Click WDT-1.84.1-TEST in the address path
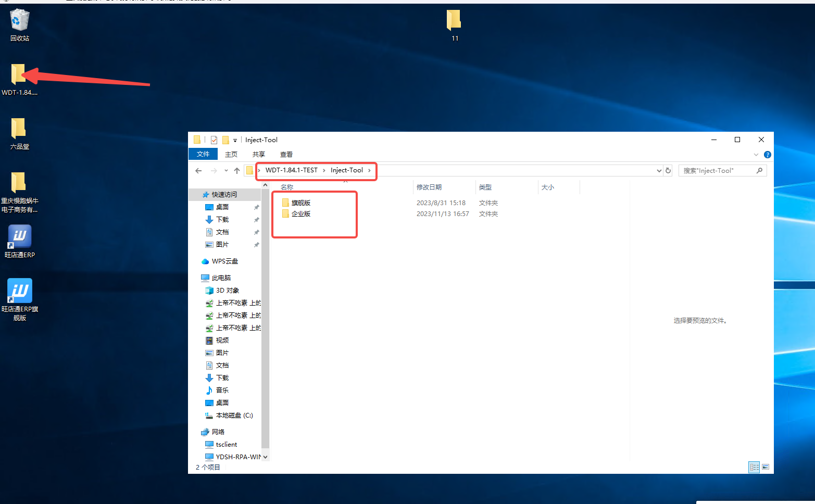Viewport: 815px width, 504px height. pos(292,170)
